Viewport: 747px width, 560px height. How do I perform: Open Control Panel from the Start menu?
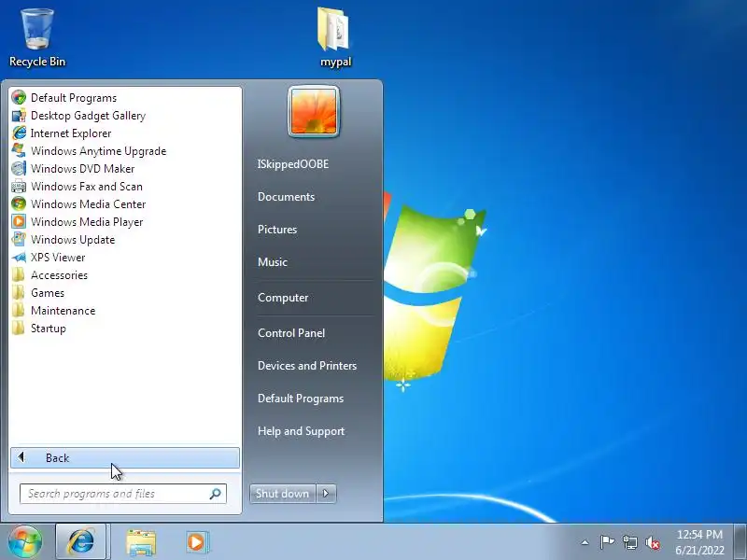[291, 333]
